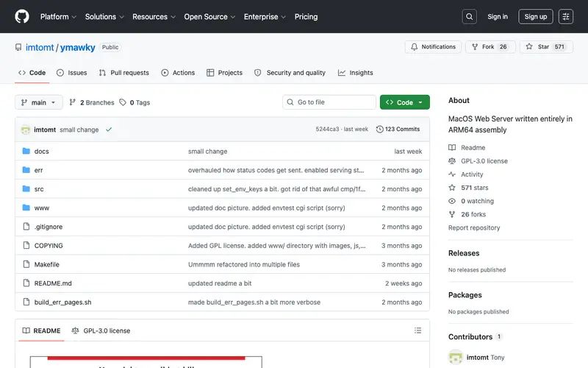Click the 0 Tags link

tap(135, 102)
